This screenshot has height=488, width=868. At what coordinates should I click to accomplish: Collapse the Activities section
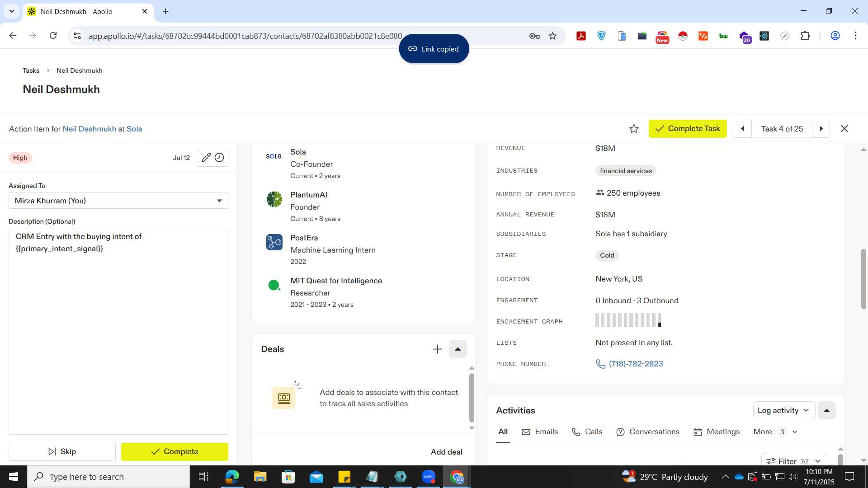[x=826, y=410]
